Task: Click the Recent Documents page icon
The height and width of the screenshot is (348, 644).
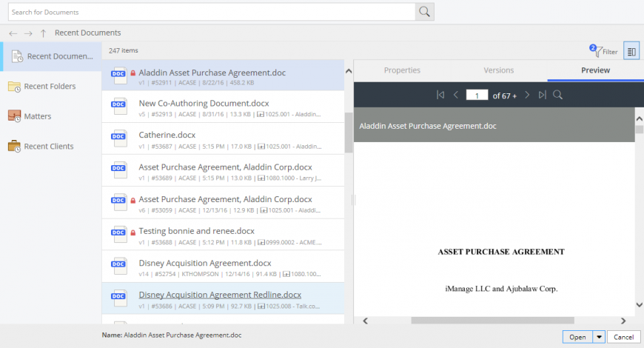Action: coord(17,56)
